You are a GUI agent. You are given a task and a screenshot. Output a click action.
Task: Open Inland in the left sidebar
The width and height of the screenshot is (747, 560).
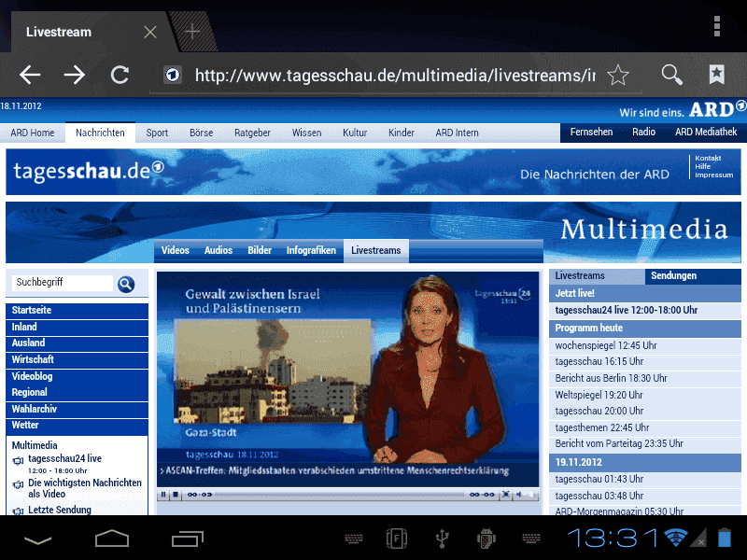pyautogui.click(x=78, y=328)
